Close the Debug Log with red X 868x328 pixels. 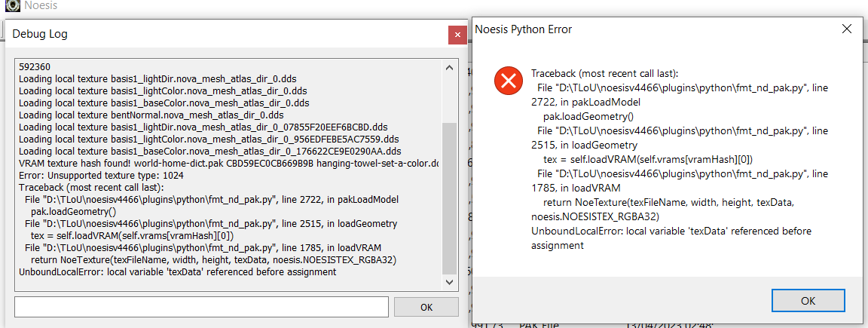tap(457, 35)
